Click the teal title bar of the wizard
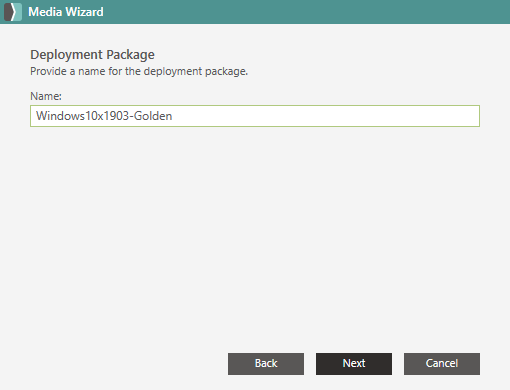The height and width of the screenshot is (390, 510). click(255, 12)
